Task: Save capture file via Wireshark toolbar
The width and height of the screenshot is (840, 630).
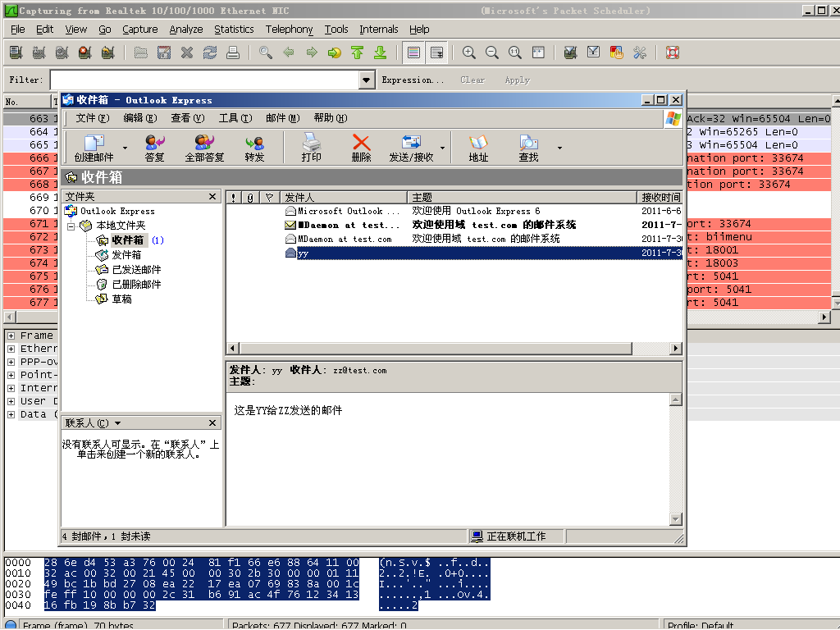Action: pyautogui.click(x=164, y=52)
